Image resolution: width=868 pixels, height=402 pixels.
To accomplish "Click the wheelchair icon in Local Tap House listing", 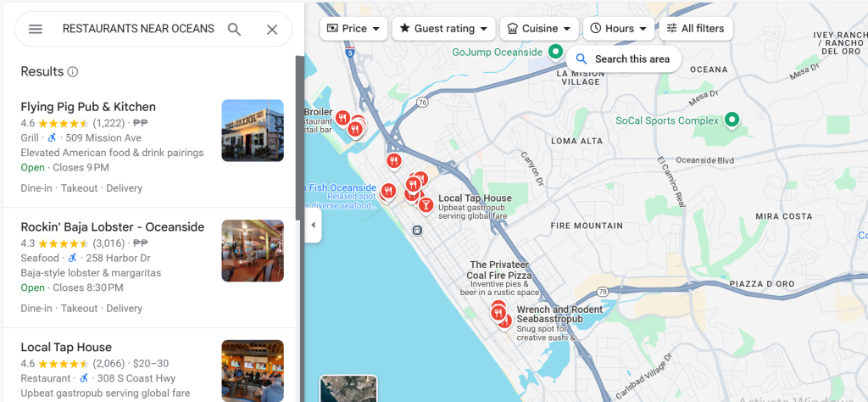I will (84, 378).
